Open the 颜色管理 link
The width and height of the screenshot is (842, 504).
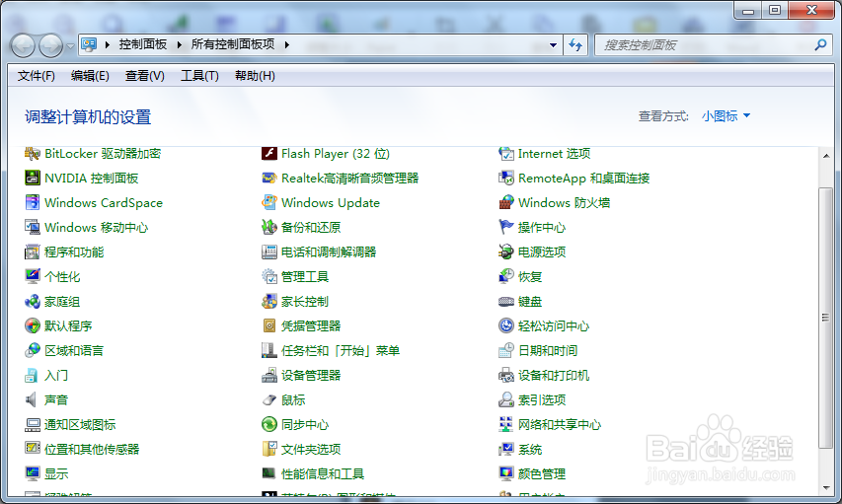[541, 474]
